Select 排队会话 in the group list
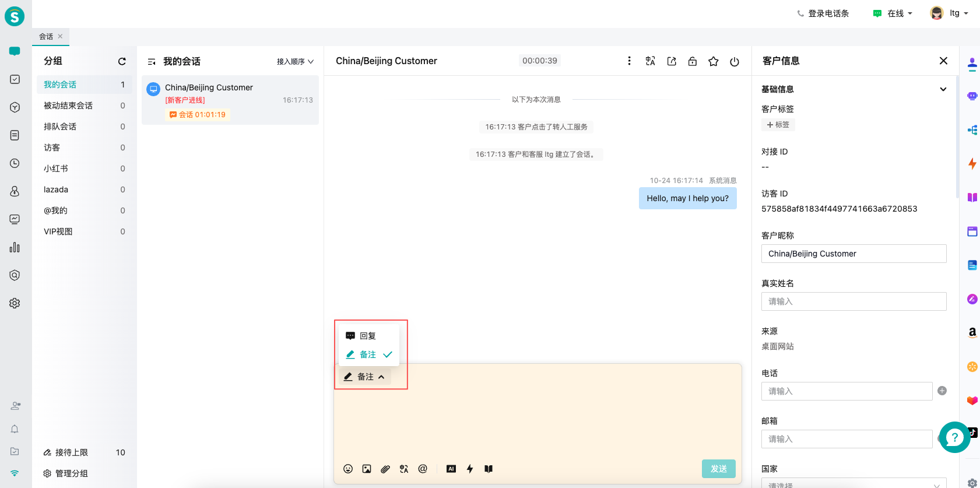 60,127
